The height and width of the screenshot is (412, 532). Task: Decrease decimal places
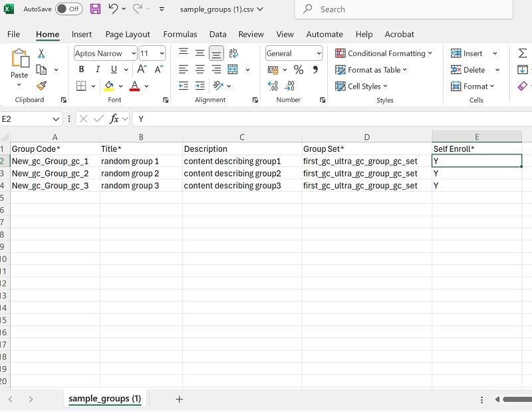(289, 85)
